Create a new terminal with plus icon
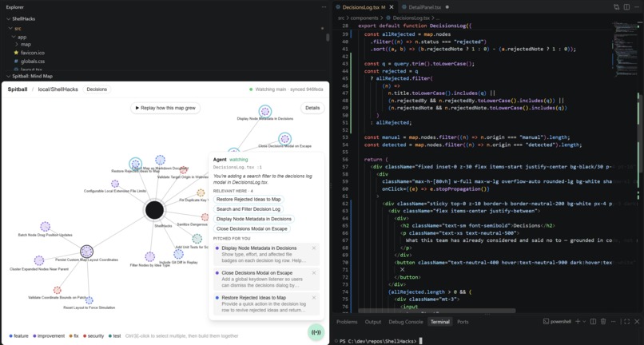Viewport: 644px width, 345px height. pos(578,322)
